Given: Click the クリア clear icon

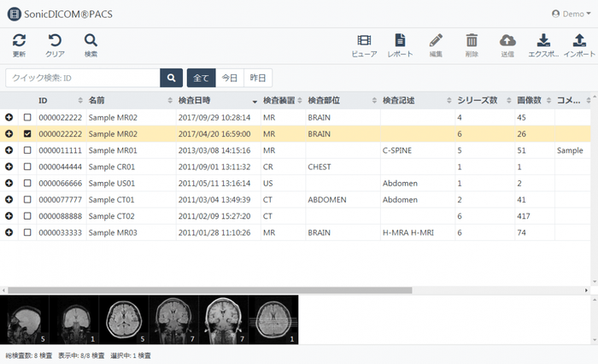Looking at the screenshot, I should [x=55, y=40].
